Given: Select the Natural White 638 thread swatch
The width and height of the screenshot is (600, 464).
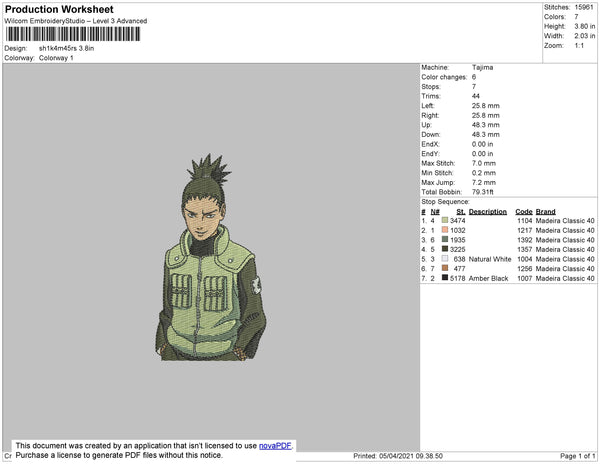Looking at the screenshot, I should pyautogui.click(x=445, y=259).
